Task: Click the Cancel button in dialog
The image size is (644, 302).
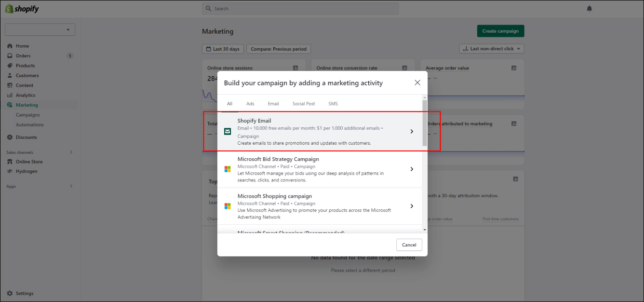Action: pyautogui.click(x=409, y=245)
